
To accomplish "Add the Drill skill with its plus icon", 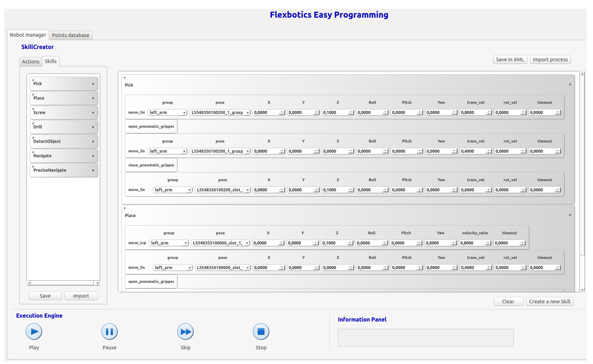I will point(93,127).
